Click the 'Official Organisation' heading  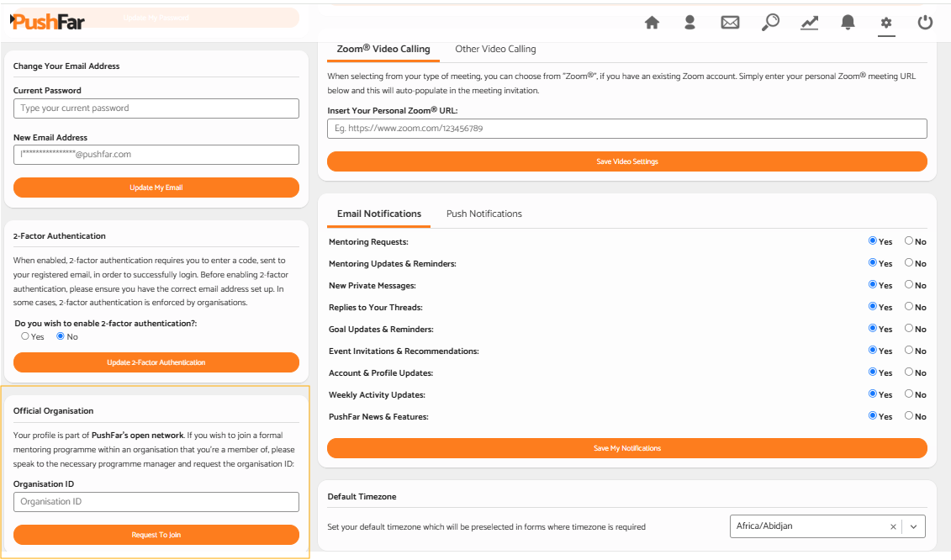tap(53, 410)
